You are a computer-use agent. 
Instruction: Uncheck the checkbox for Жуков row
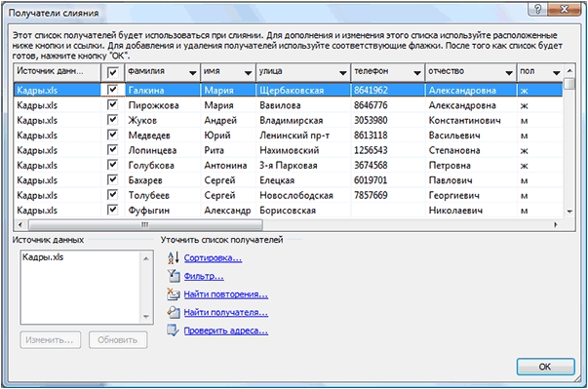coord(112,120)
